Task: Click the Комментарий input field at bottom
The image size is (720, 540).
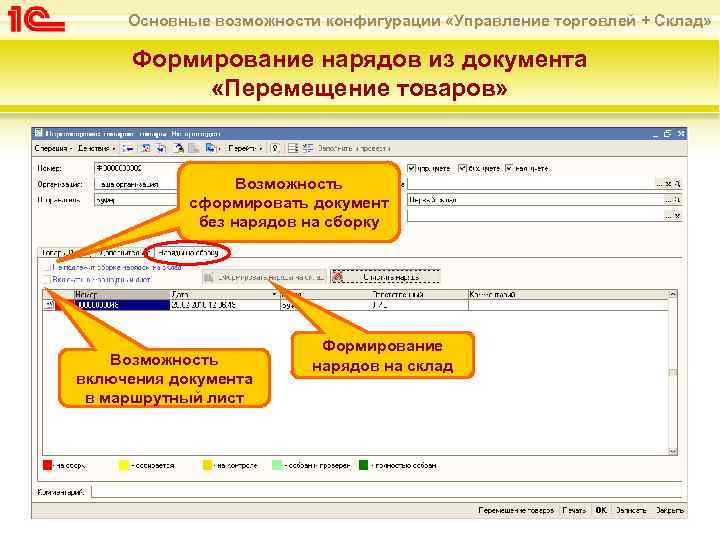Action: 387,492
